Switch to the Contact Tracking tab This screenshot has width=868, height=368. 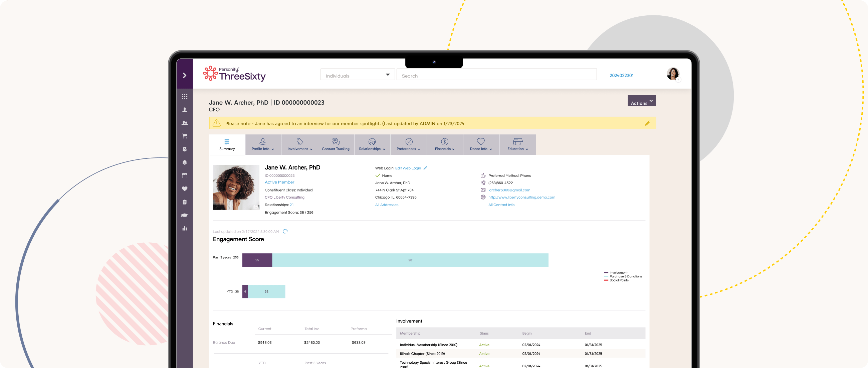tap(336, 145)
